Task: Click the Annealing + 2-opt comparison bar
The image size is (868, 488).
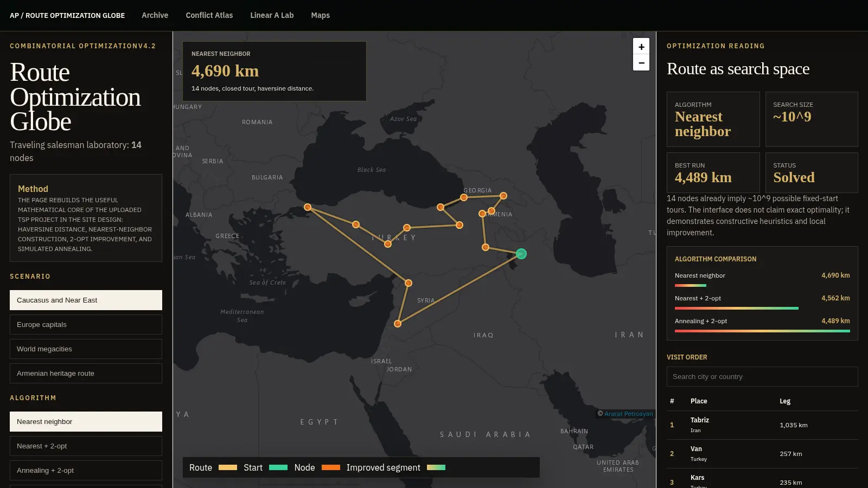Action: [762, 331]
